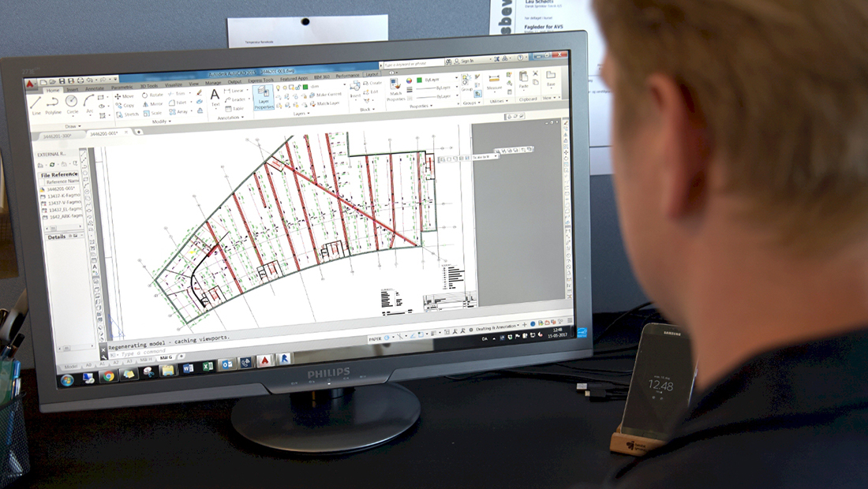Screen dimensions: 868x489
Task: Choose the Mirror command
Action: coord(152,104)
